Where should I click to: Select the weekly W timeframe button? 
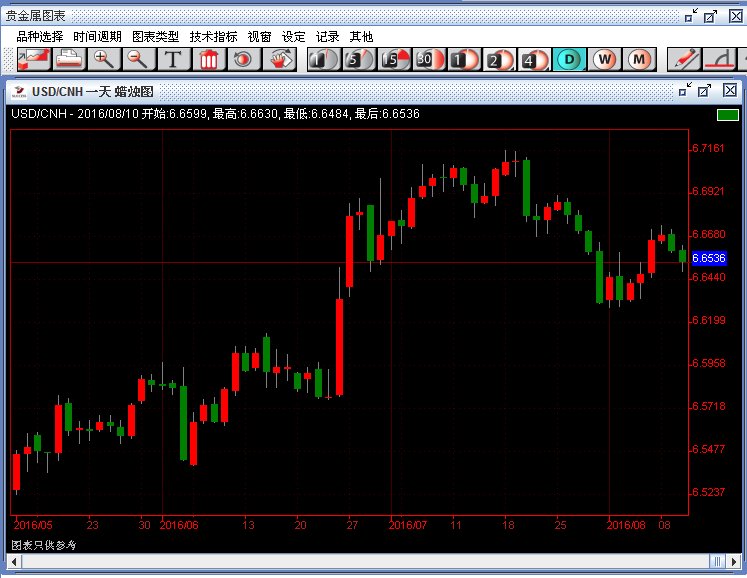[605, 60]
